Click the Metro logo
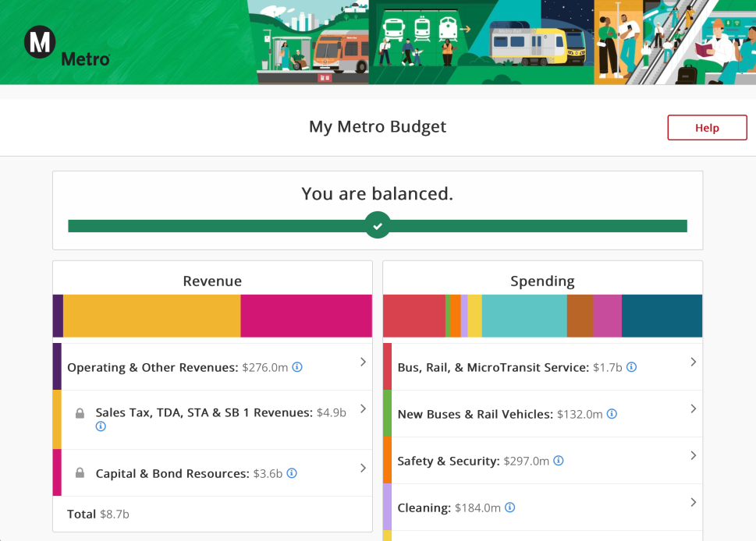 click(x=66, y=45)
